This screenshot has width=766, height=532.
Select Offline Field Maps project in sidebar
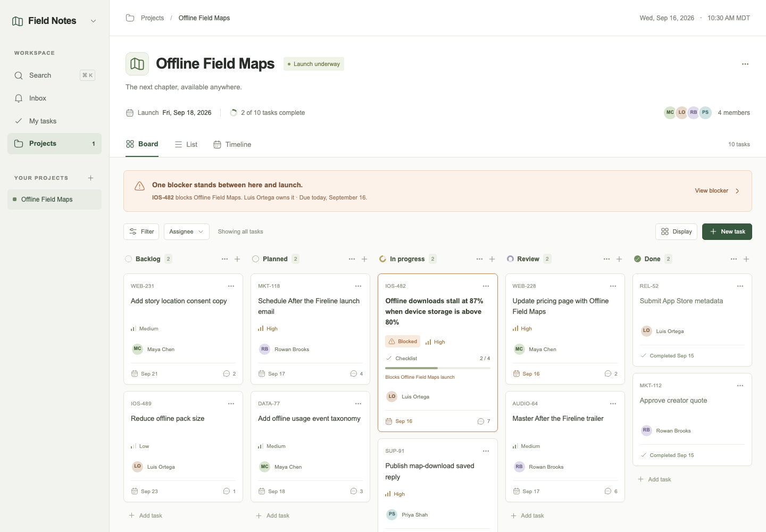coord(54,199)
